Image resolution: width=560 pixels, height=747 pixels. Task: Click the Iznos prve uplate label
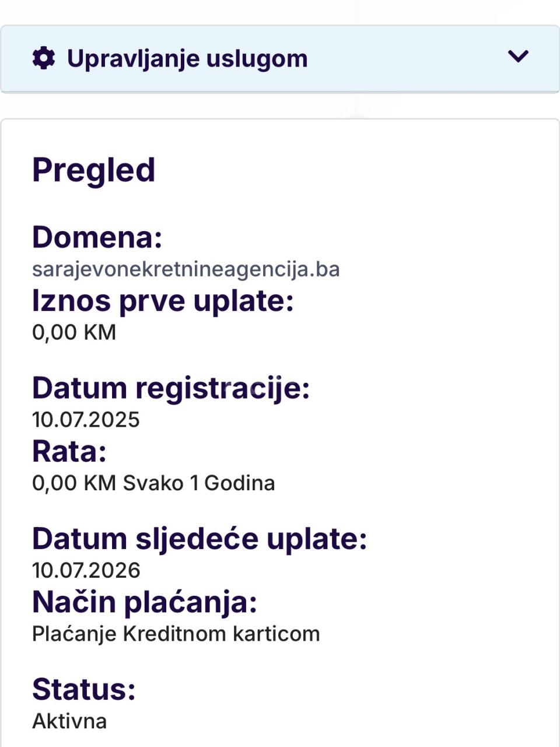(163, 301)
